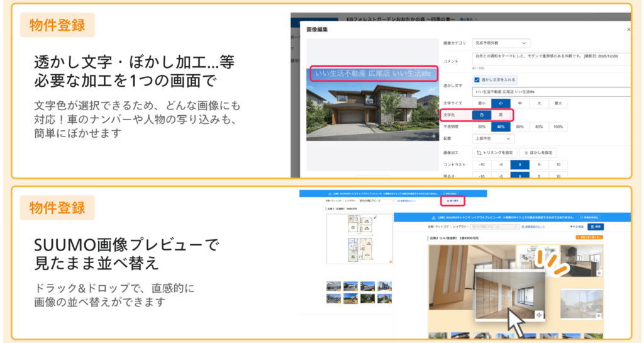Screen dimensions: 644x343
Task: Click the トリミングを設定 crop button
Action: point(495,152)
